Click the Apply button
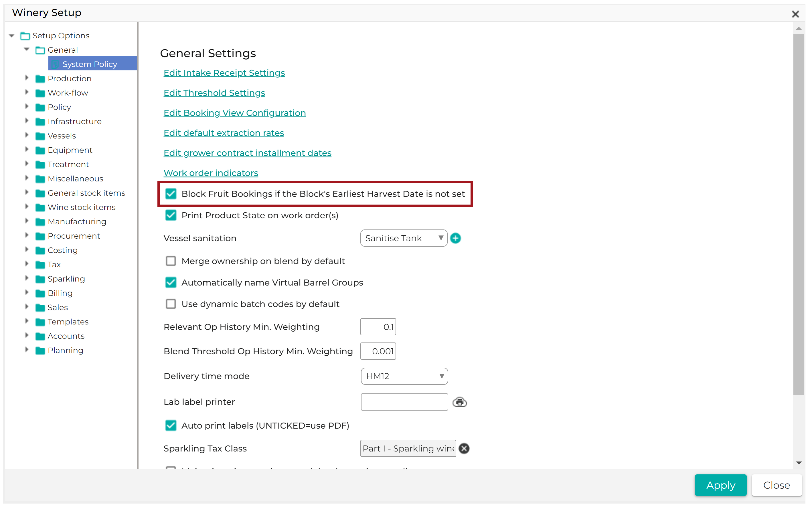812x509 pixels. click(x=720, y=485)
